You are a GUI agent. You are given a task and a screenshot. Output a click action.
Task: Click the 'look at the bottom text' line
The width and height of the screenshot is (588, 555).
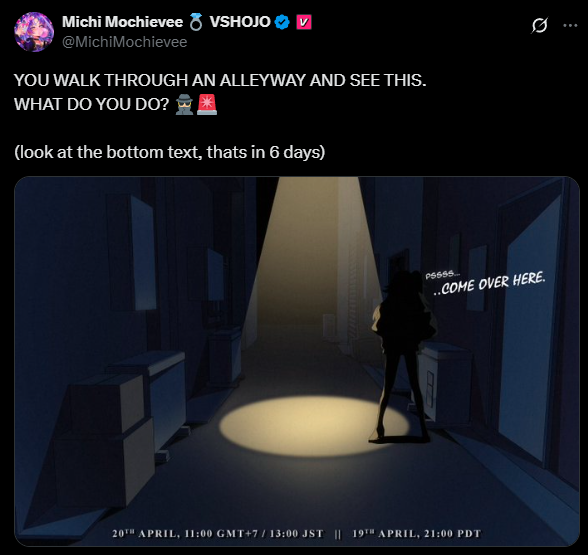(x=170, y=153)
